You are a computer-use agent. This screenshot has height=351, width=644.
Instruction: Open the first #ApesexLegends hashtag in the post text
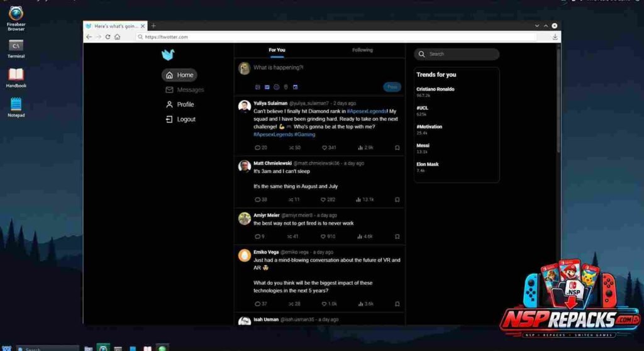(367, 111)
